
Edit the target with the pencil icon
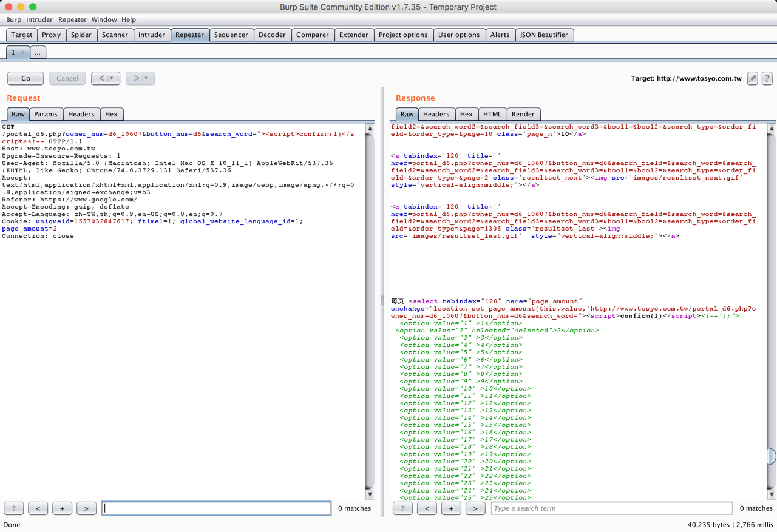tap(753, 78)
